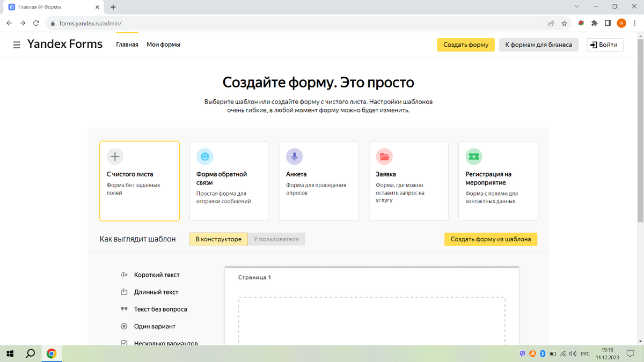Open the 'Главная' navigation tab
Viewport: 644px width, 362px height.
pyautogui.click(x=127, y=45)
